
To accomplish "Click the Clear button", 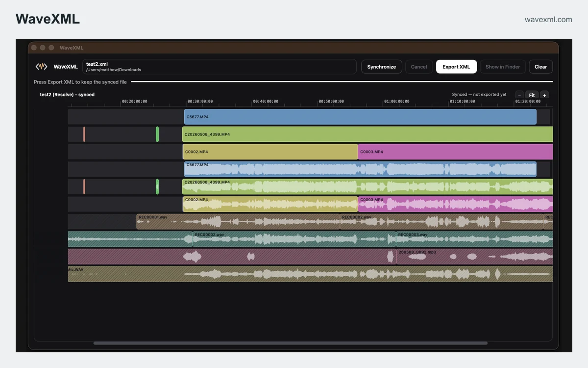I will [541, 67].
